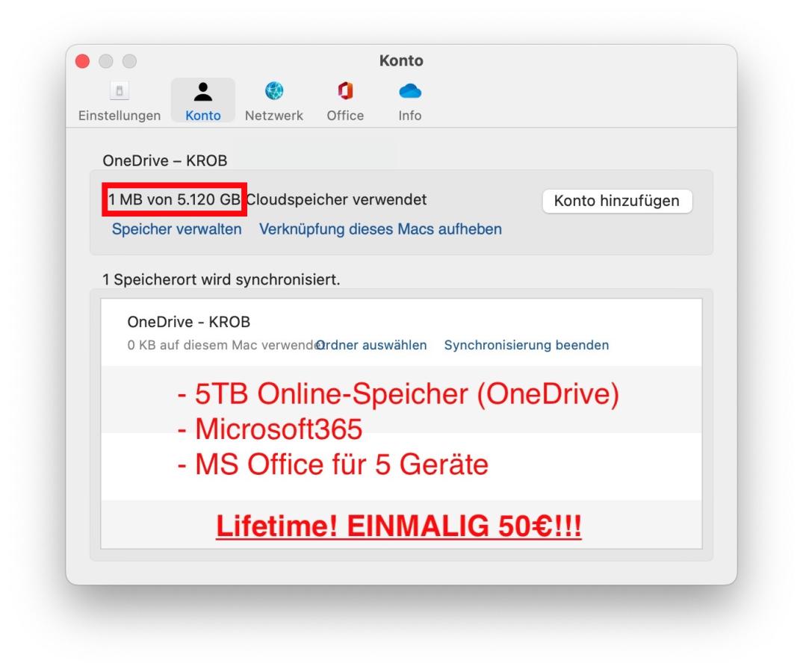This screenshot has height=672, width=803.
Task: Open the Speicher verwalten link
Action: coord(177,228)
